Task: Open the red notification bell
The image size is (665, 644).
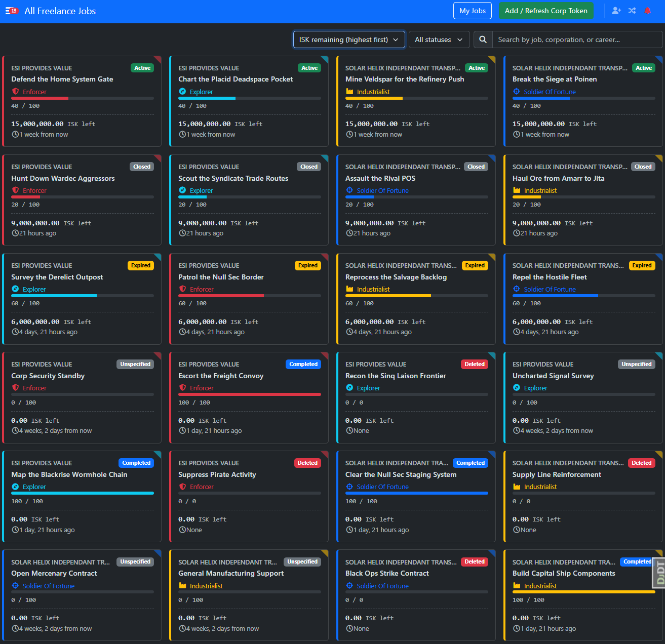Action: point(648,11)
